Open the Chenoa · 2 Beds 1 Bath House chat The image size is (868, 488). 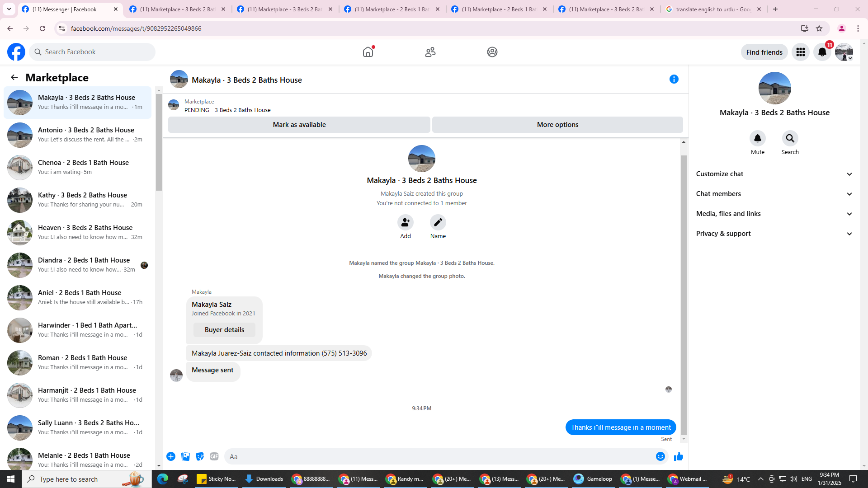pyautogui.click(x=78, y=168)
